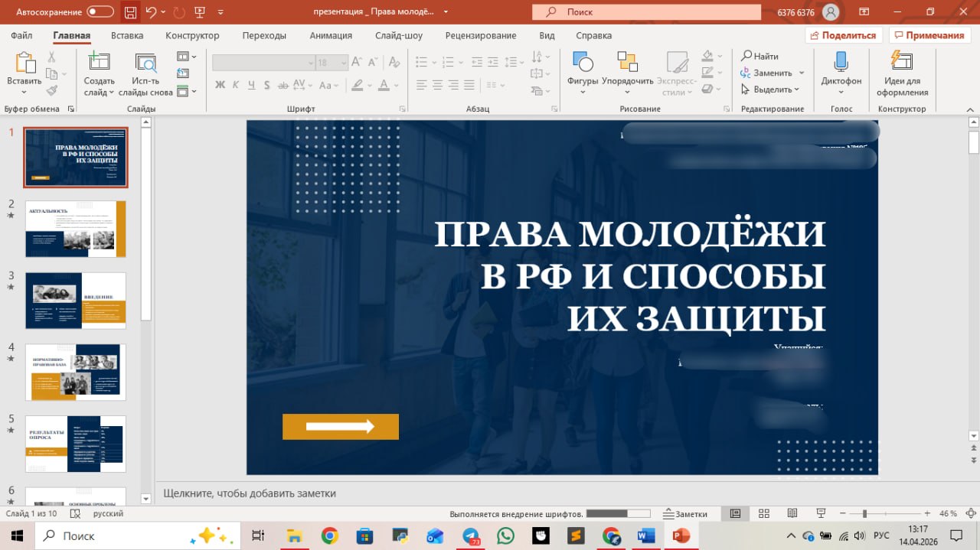Toggle Notes (Заметки) pane in status bar
The height and width of the screenshot is (550, 980).
pyautogui.click(x=685, y=513)
